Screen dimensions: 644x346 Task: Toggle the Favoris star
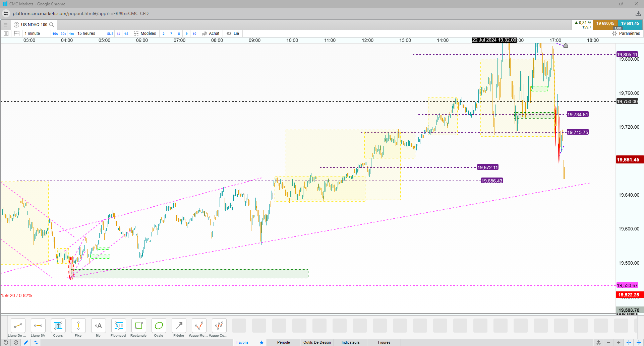tap(261, 342)
